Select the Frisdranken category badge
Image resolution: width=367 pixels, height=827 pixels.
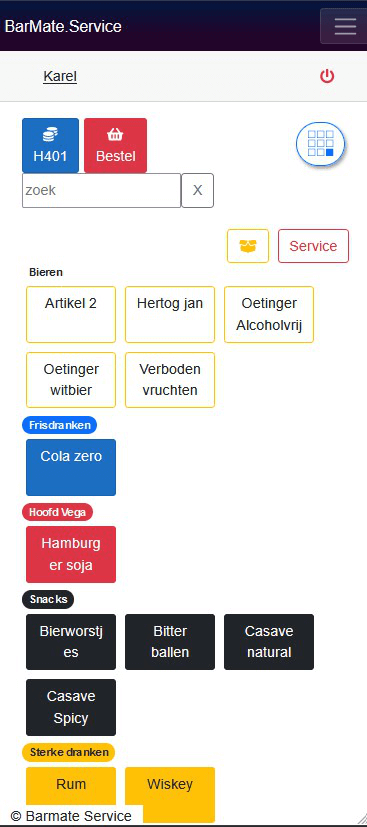point(60,425)
